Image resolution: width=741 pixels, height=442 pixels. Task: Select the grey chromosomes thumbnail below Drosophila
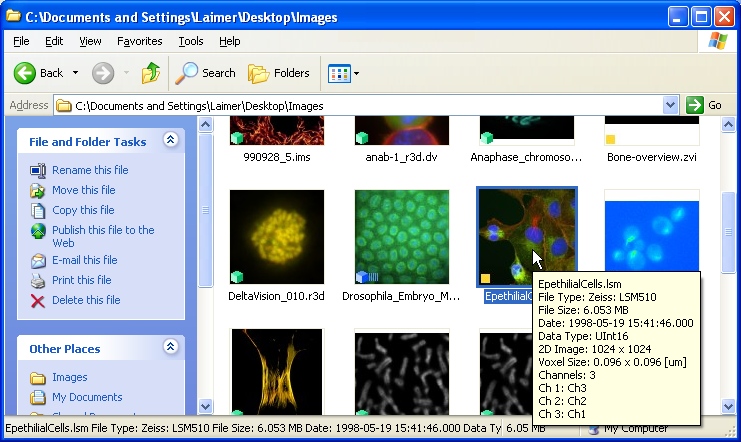(402, 373)
